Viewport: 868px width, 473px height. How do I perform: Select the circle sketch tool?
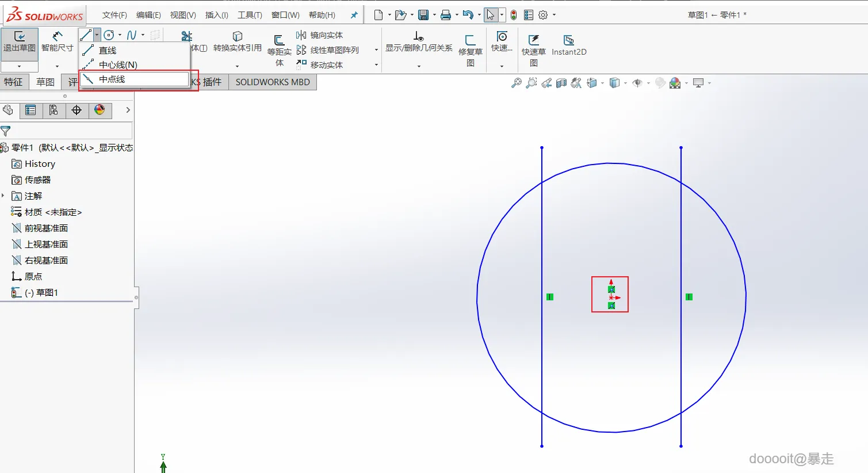109,35
